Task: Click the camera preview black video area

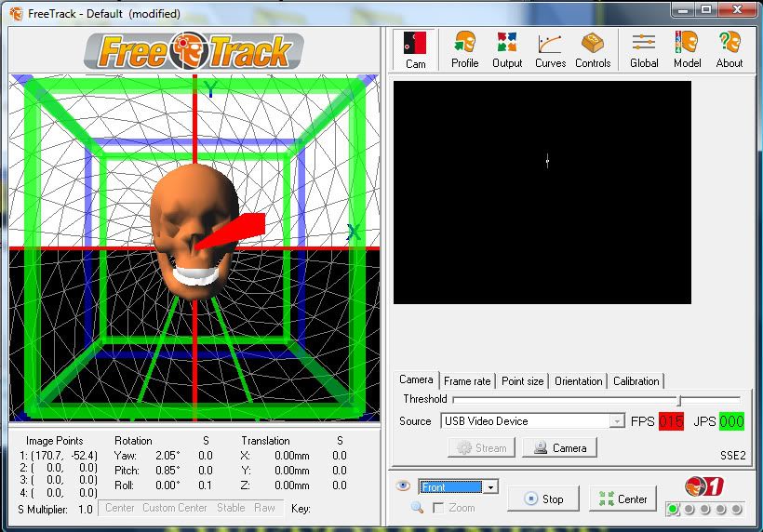Action: click(x=542, y=193)
